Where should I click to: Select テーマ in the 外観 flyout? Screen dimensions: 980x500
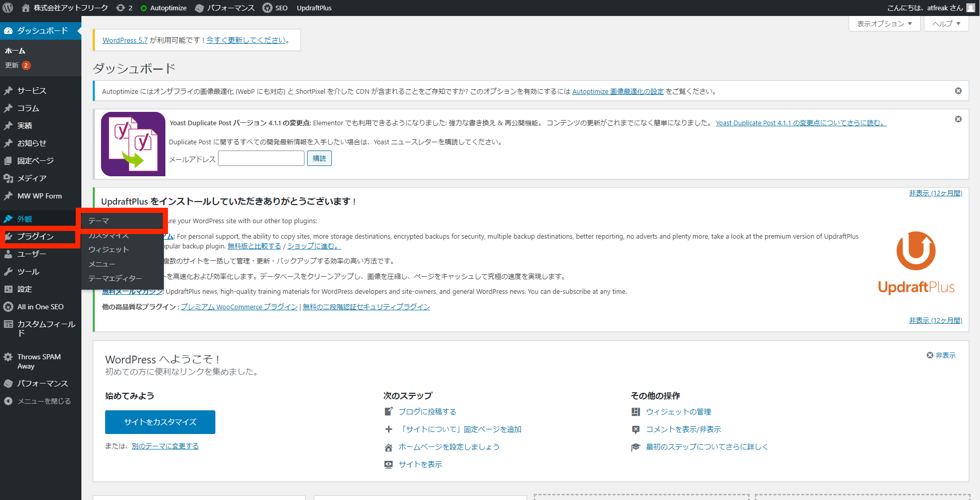point(122,221)
